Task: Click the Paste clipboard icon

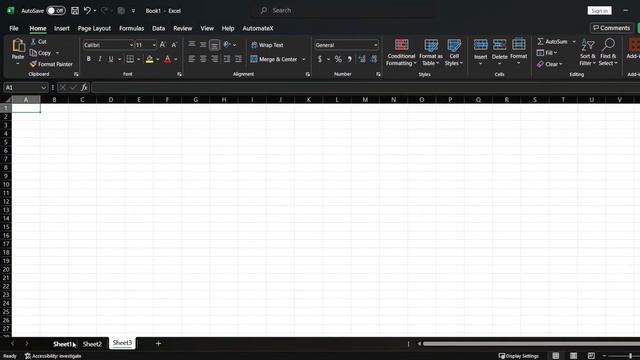Action: [18, 45]
